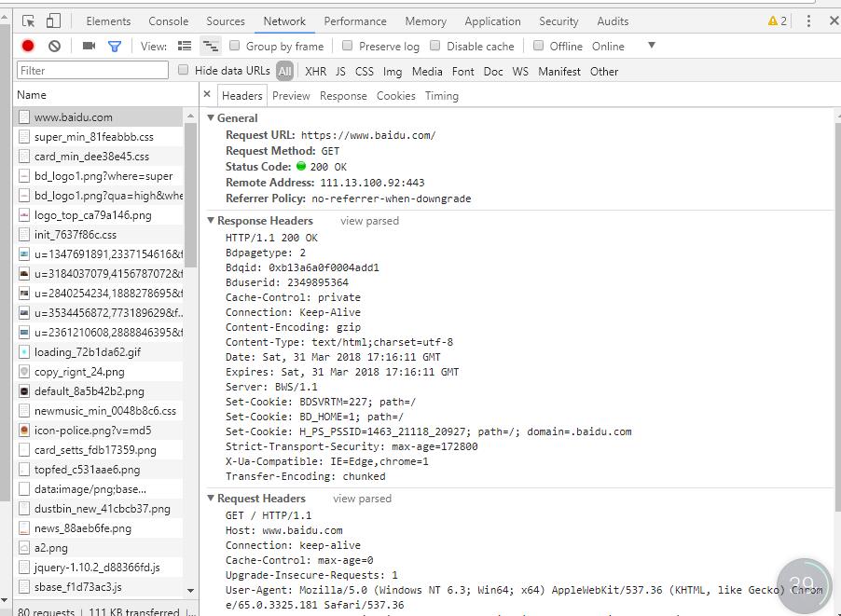
Task: Select the www.baidu.com request row
Action: (98, 116)
